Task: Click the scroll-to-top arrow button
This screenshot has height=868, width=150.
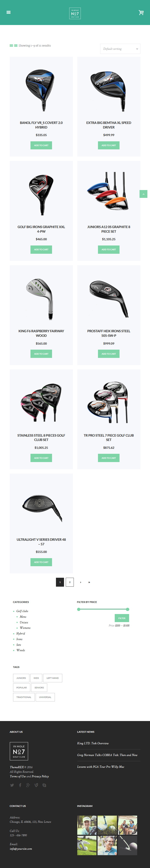Action: click(x=143, y=194)
